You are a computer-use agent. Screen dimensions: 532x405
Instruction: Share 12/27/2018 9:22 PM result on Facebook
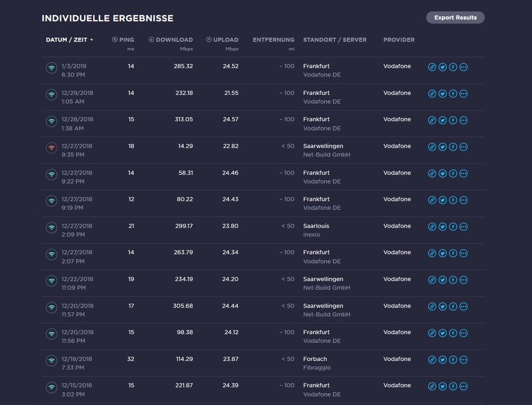click(x=453, y=173)
